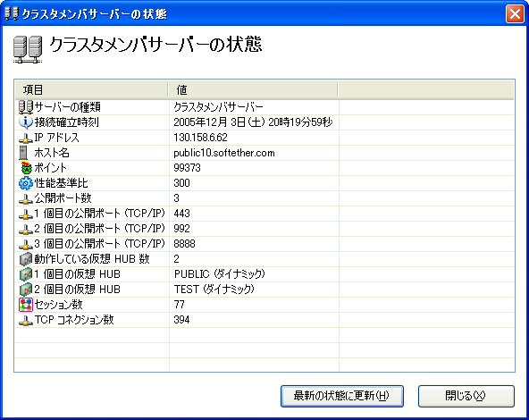Screen dimensions: 529x420
Task: Sort by the 値 column header
Action: coord(253,89)
